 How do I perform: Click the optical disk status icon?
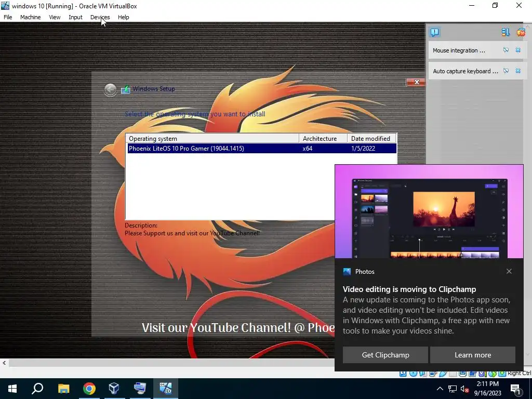coord(413,374)
